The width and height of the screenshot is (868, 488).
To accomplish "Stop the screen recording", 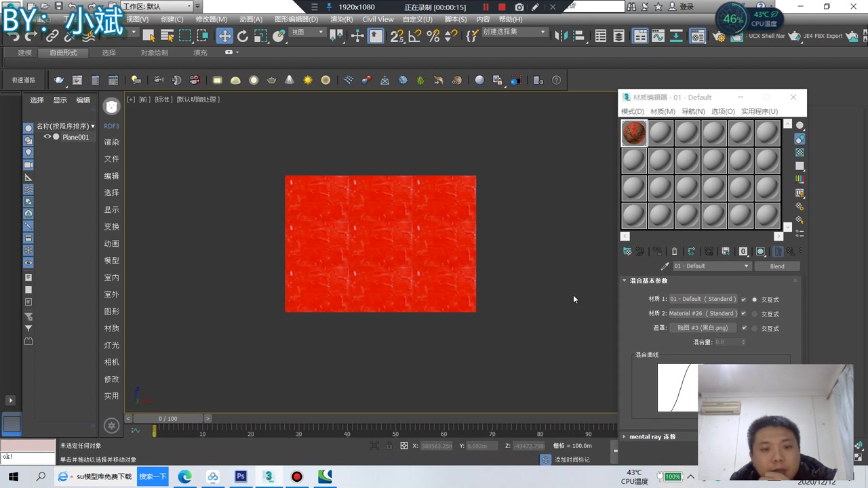I will 502,7.
